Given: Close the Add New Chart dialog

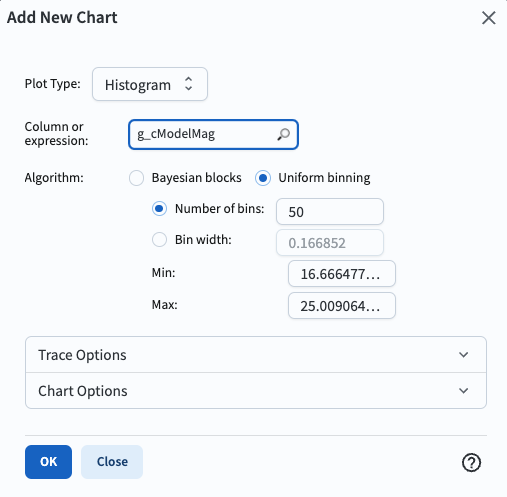Looking at the screenshot, I should [x=489, y=18].
